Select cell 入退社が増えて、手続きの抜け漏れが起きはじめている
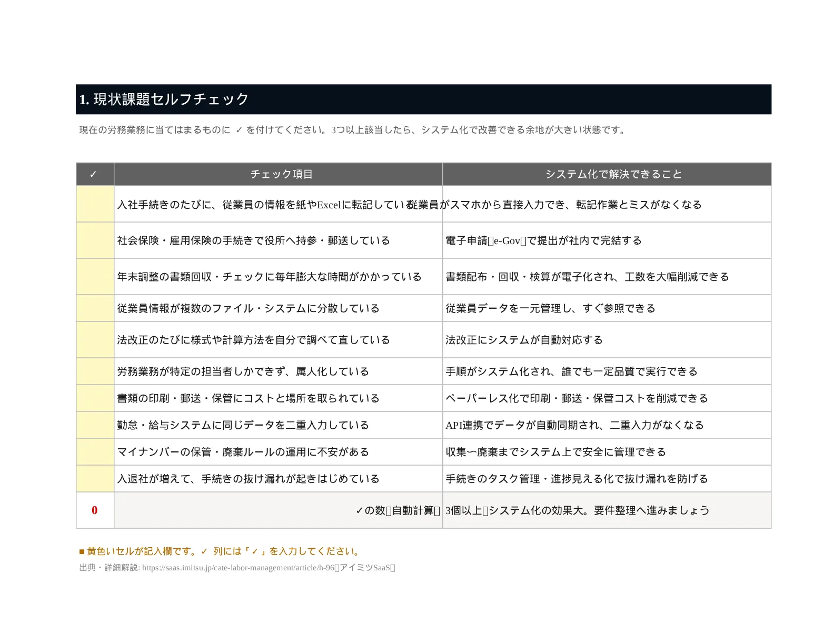This screenshot has width=834, height=644. pyautogui.click(x=279, y=479)
